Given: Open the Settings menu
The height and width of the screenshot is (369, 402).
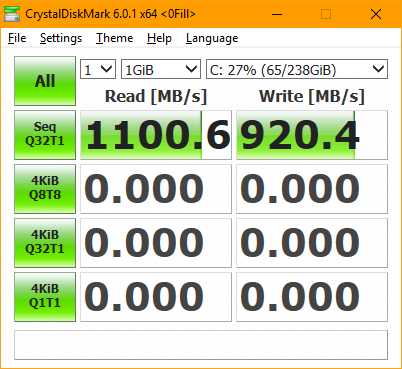Looking at the screenshot, I should pyautogui.click(x=61, y=38).
